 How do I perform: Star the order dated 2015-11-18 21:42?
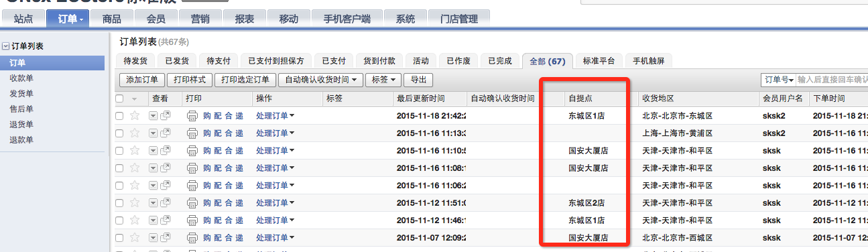click(x=135, y=115)
